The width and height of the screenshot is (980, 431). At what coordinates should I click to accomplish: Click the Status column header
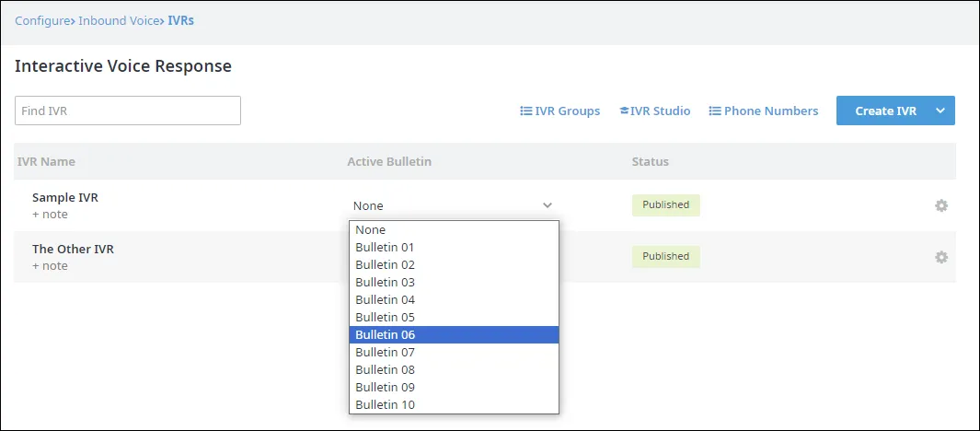pyautogui.click(x=650, y=161)
